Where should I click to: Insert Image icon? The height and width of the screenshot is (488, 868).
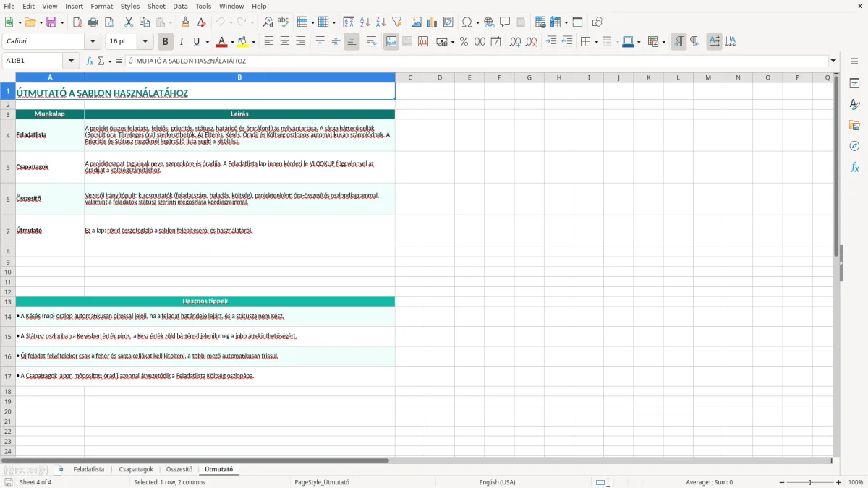click(417, 22)
